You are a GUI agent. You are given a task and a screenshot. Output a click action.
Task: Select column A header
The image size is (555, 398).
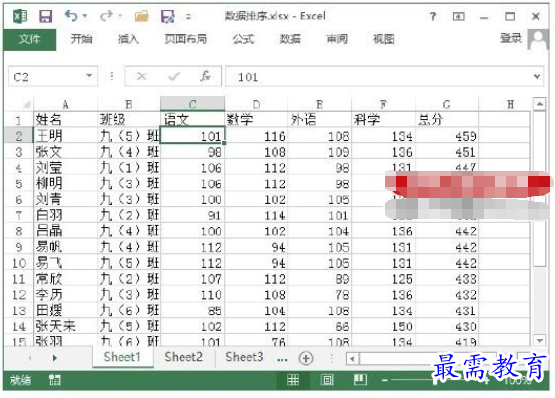[x=65, y=104]
